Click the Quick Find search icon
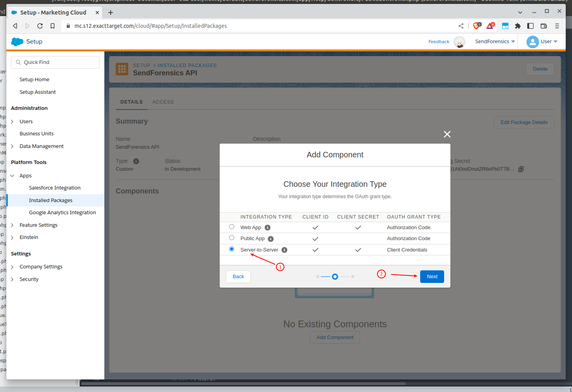 coord(18,62)
